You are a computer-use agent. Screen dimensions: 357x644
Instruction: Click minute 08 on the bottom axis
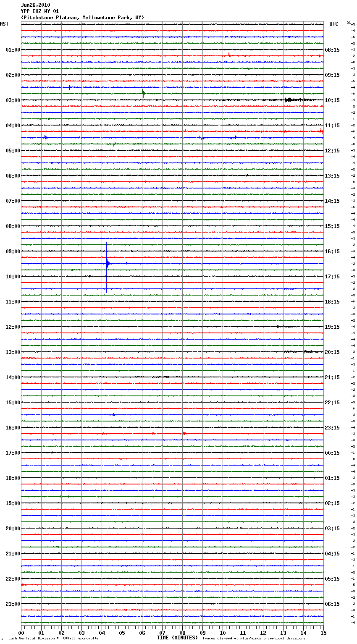(182, 632)
